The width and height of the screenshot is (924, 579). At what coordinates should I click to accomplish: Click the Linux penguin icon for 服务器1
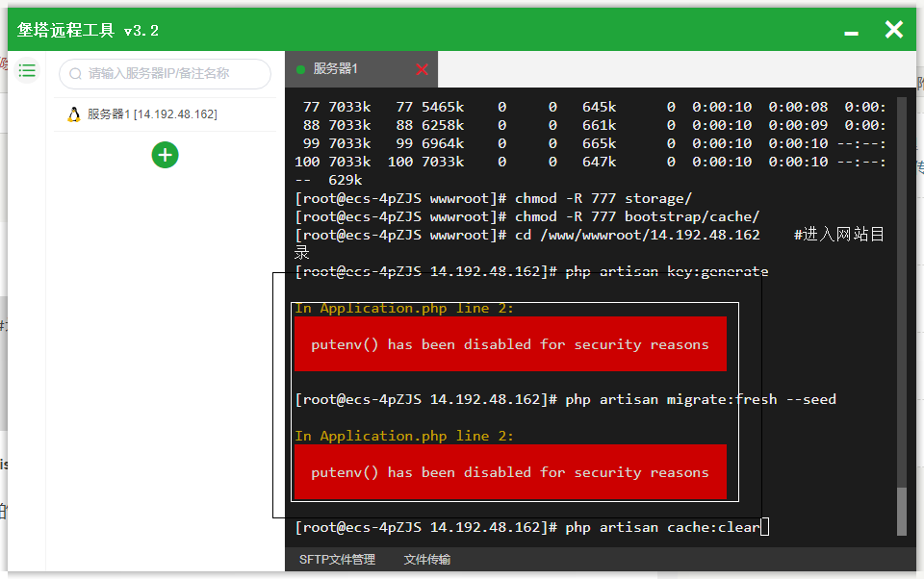74,114
